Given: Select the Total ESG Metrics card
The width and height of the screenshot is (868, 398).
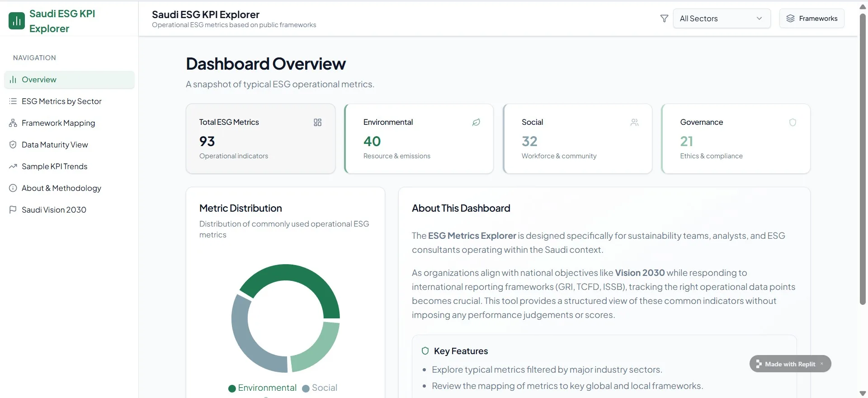Looking at the screenshot, I should click(260, 138).
